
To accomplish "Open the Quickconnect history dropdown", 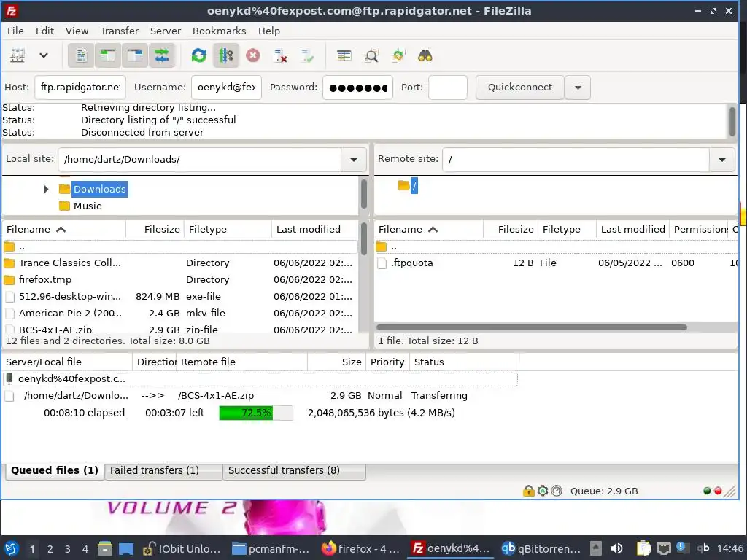I will coord(578,87).
